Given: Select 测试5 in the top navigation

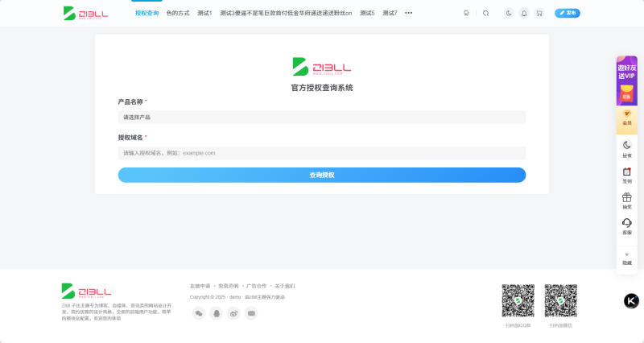Looking at the screenshot, I should (x=367, y=13).
